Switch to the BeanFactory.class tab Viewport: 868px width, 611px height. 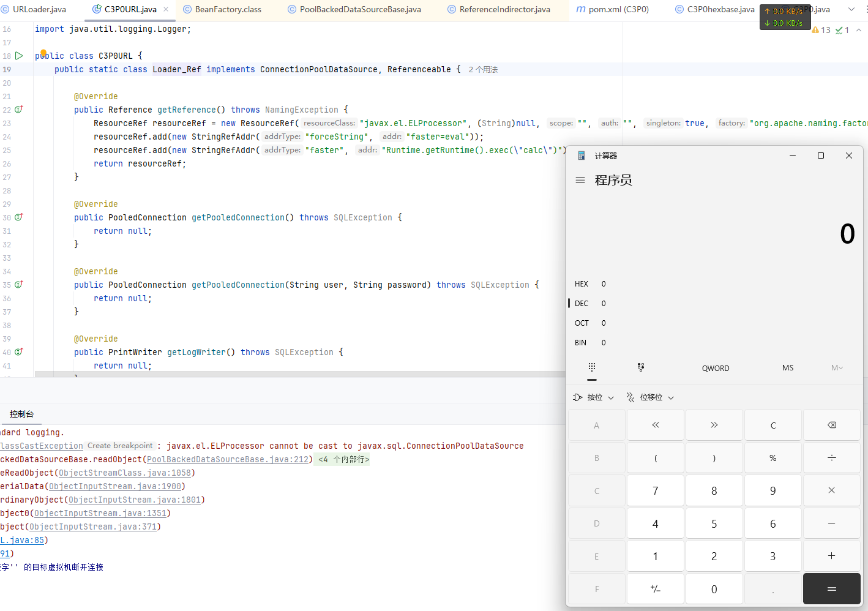[x=222, y=9]
